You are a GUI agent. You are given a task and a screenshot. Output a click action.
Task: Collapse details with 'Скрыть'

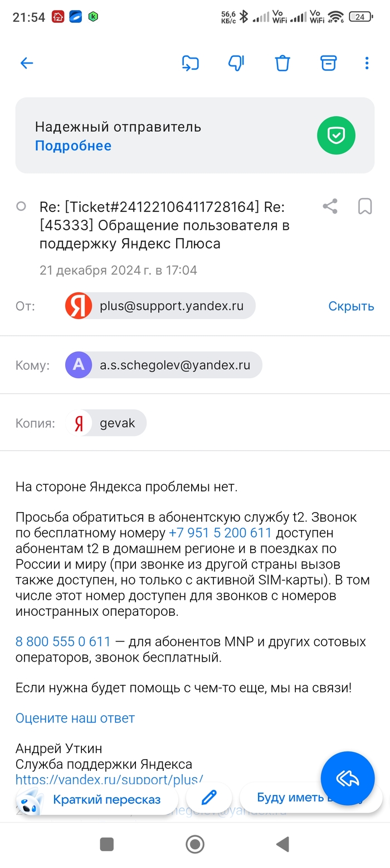point(351,306)
